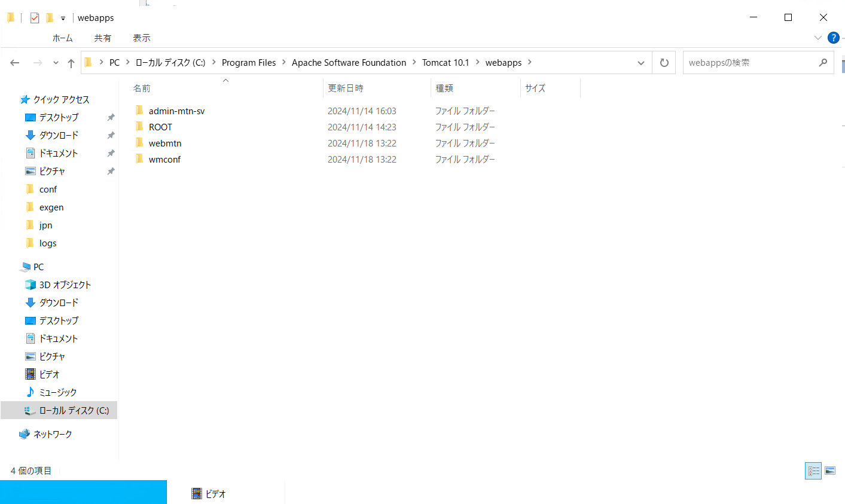Click Tomcat 10.1 in the breadcrumb path

pos(446,62)
